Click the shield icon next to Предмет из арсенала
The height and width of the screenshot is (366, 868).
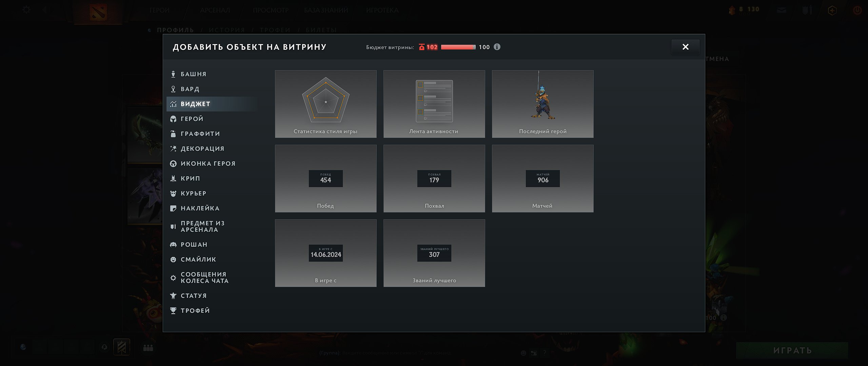click(x=173, y=226)
